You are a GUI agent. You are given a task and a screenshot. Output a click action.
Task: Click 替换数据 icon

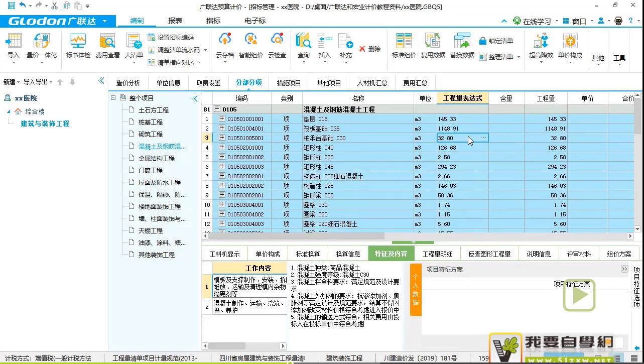tap(462, 40)
